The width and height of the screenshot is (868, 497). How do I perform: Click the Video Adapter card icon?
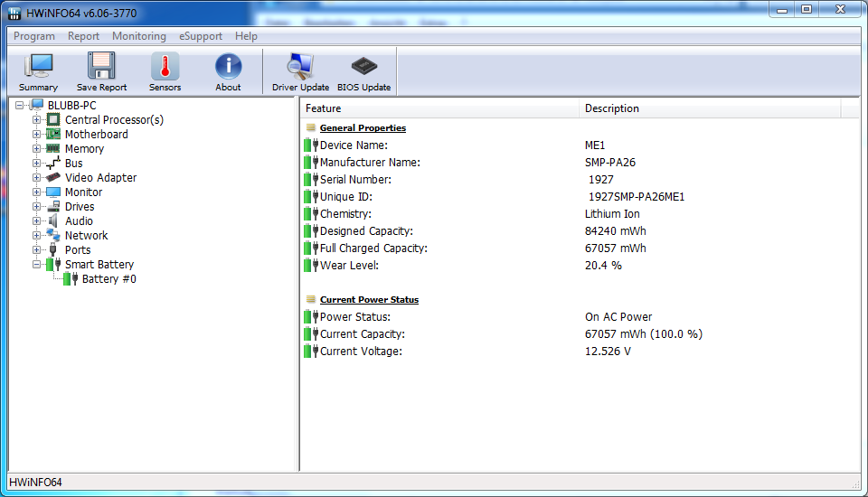[53, 177]
